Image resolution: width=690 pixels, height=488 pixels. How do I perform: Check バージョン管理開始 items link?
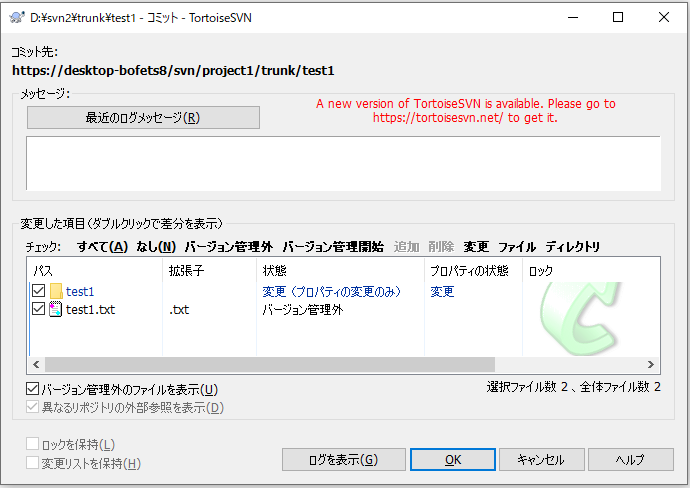tap(333, 247)
